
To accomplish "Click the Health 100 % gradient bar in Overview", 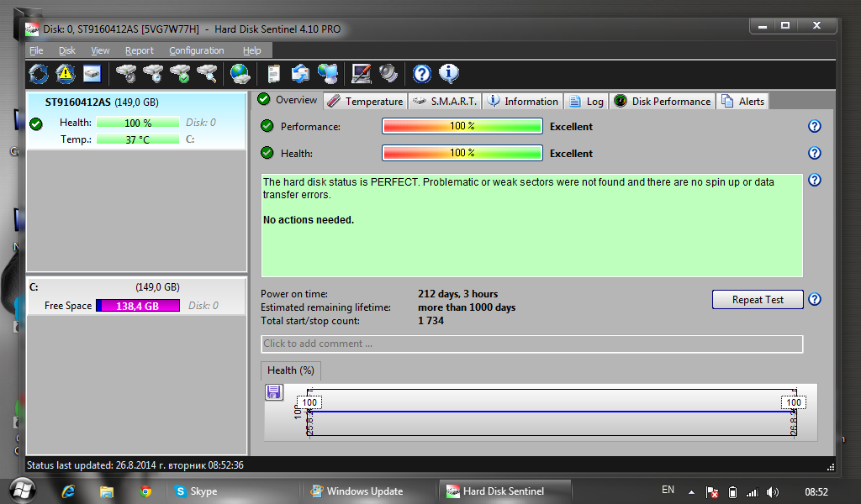I will coord(462,153).
